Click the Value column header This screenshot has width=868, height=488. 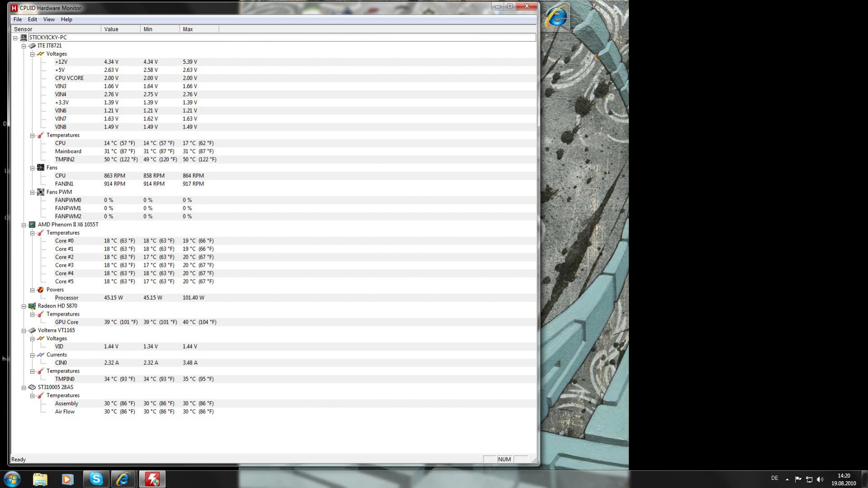(x=121, y=29)
